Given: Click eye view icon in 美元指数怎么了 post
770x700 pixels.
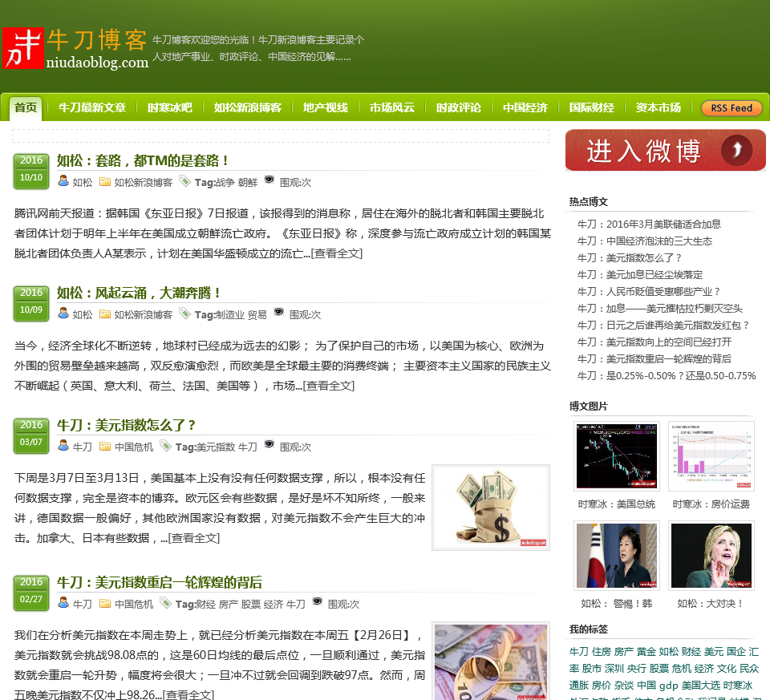Looking at the screenshot, I should click(x=269, y=443).
